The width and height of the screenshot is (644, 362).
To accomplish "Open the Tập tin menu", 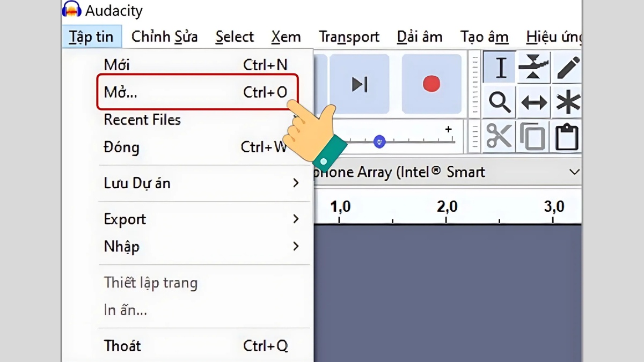I will pyautogui.click(x=91, y=37).
